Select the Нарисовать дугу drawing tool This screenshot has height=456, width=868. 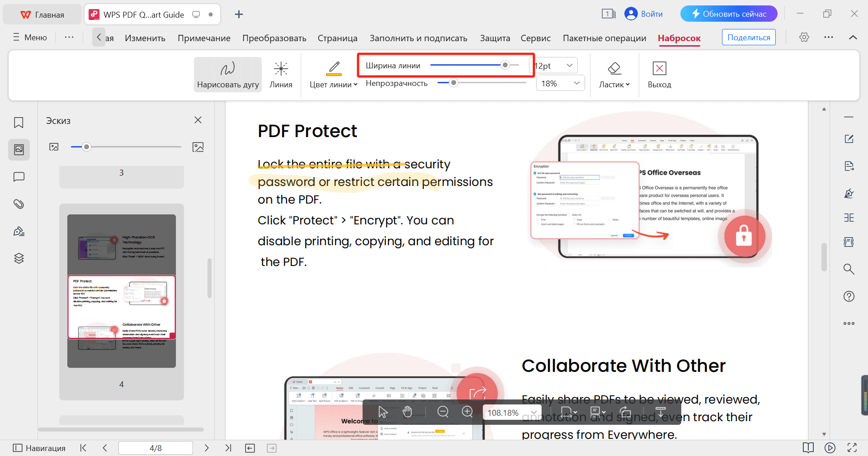[227, 74]
